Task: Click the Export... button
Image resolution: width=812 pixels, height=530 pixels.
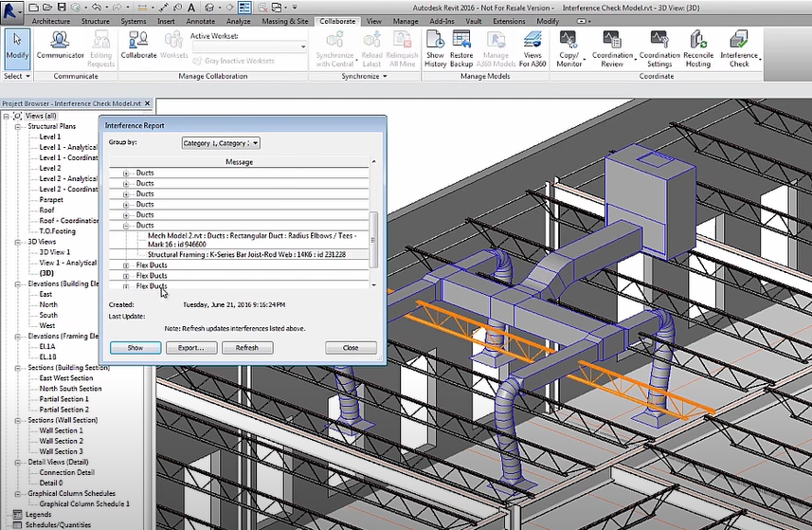Action: coord(191,348)
